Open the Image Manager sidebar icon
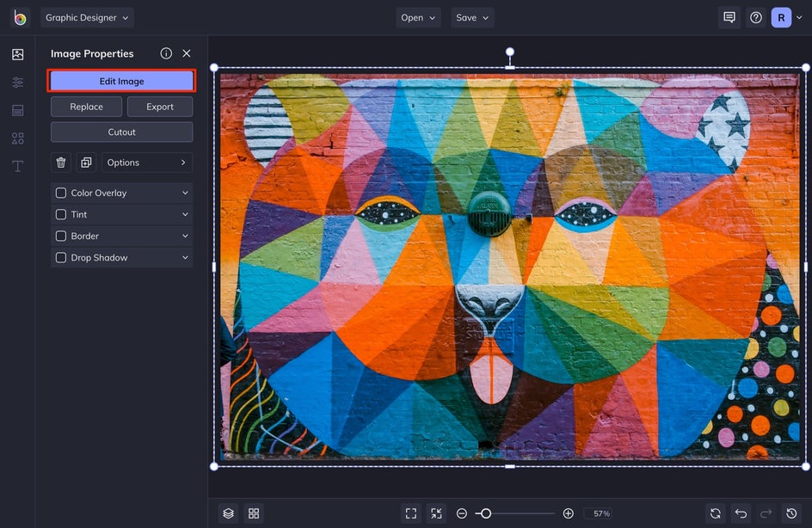The width and height of the screenshot is (812, 528). [x=17, y=54]
